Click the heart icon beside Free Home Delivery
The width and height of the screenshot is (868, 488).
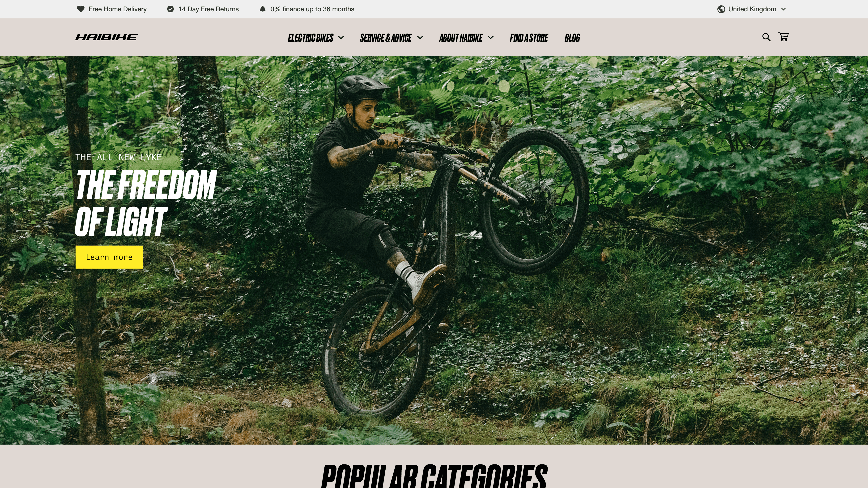pyautogui.click(x=81, y=9)
